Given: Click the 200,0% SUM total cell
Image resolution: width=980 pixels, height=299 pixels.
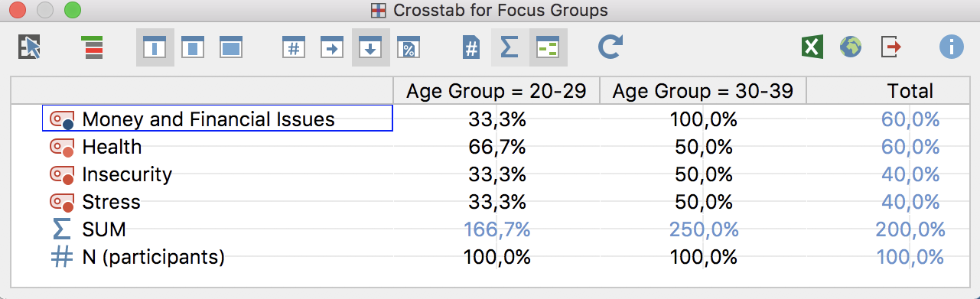Looking at the screenshot, I should [x=910, y=229].
